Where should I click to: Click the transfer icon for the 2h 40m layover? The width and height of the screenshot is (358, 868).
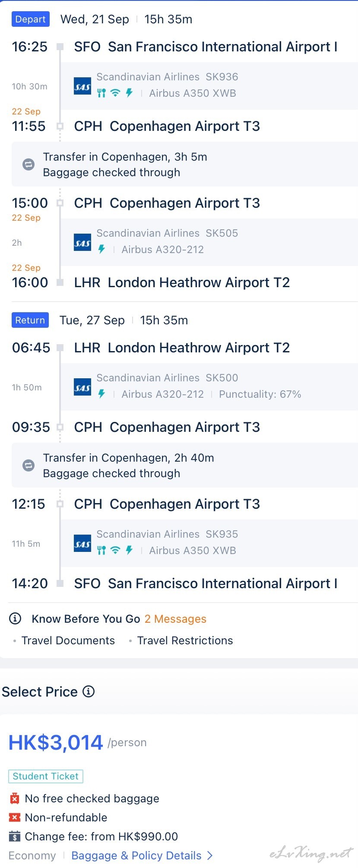click(x=29, y=465)
